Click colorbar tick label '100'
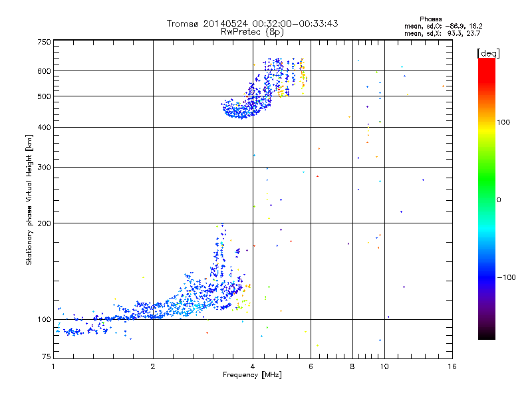532x399 pixels. click(x=503, y=122)
